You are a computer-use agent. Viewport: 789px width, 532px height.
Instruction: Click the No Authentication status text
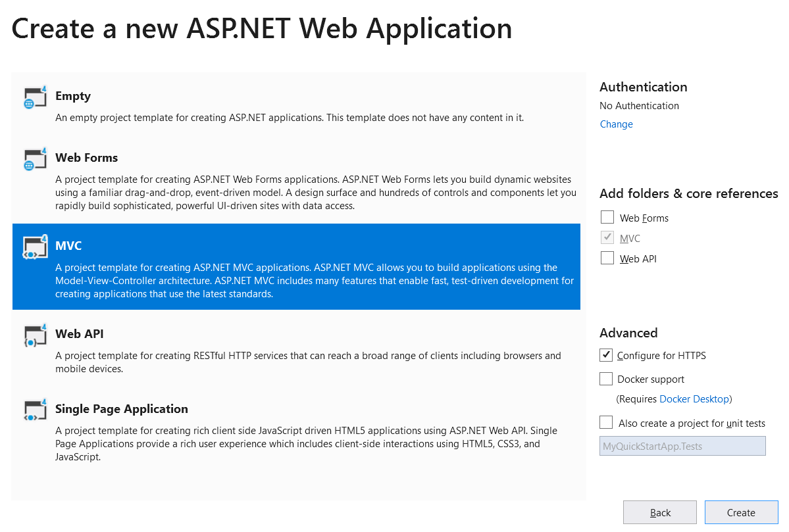[639, 106]
